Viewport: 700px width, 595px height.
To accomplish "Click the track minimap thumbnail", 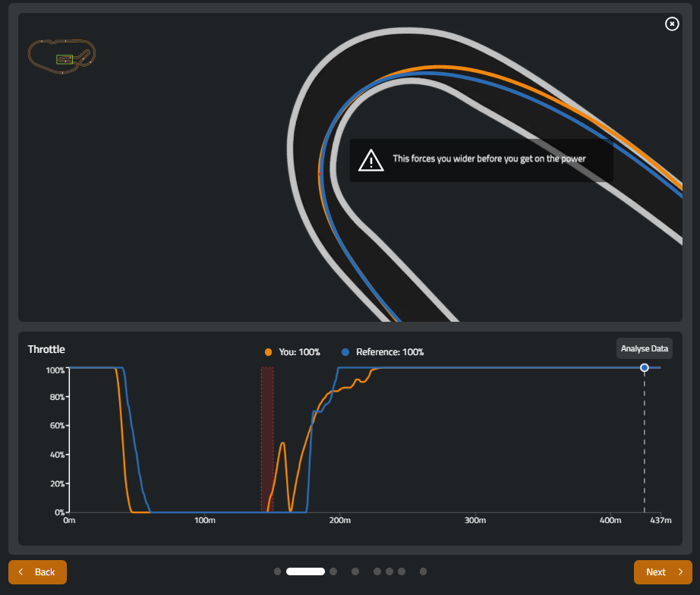I will [61, 56].
